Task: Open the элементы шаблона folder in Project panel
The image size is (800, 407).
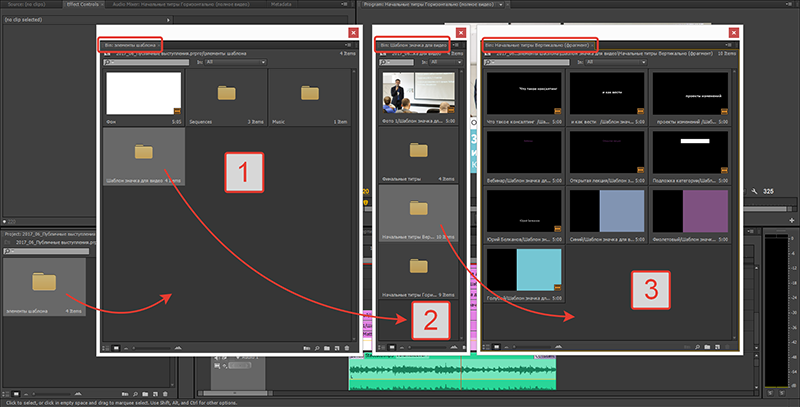Action: coord(44,283)
